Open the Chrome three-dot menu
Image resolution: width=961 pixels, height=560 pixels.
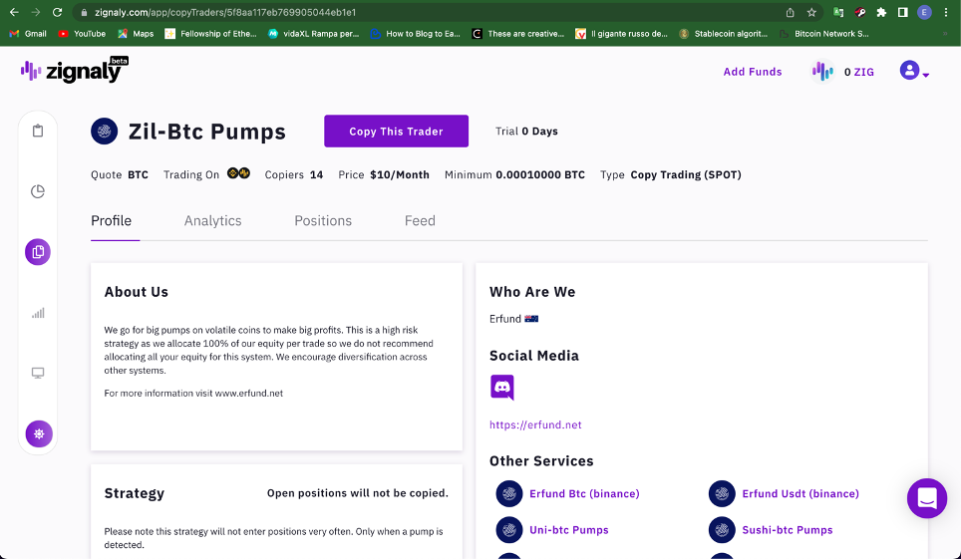pyautogui.click(x=946, y=12)
